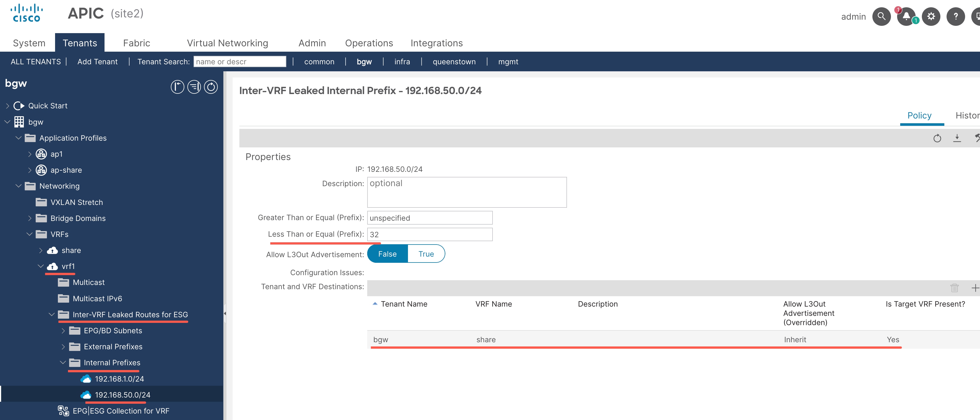Select the bgw share destination row
The image size is (980, 420).
pyautogui.click(x=673, y=339)
